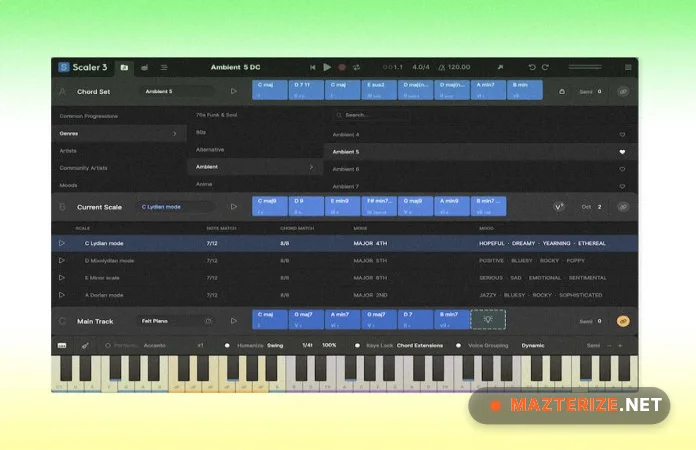The width and height of the screenshot is (696, 450).
Task: Expand the Ambient genre chevron
Action: 311,167
